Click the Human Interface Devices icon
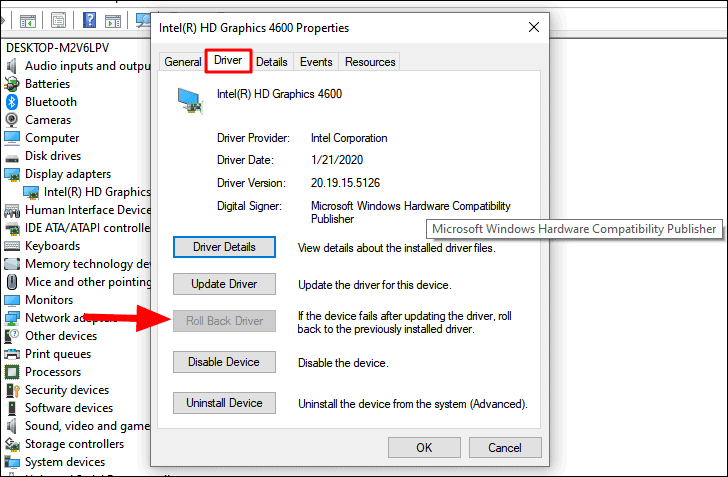This screenshot has width=728, height=477. click(12, 211)
